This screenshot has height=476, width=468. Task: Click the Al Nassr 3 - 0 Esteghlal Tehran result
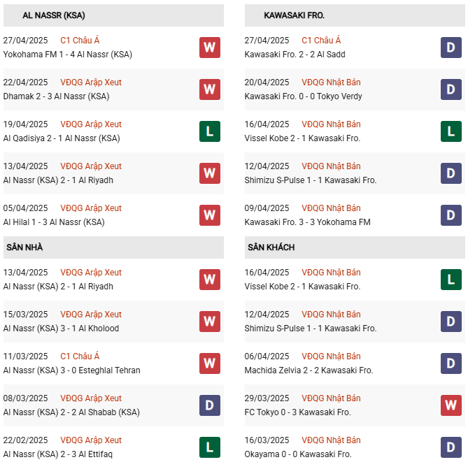[x=71, y=370]
